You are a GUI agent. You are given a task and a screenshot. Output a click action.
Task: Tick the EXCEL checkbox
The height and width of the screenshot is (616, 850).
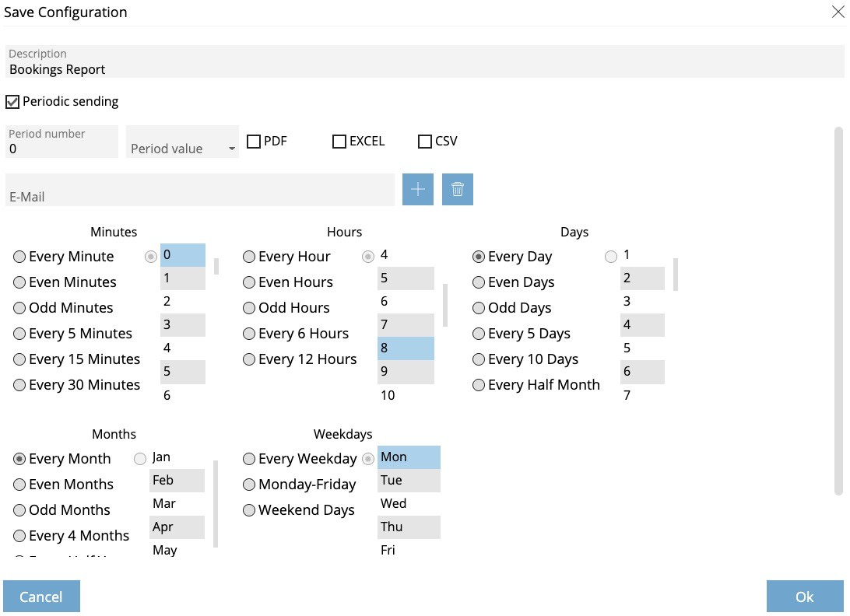pyautogui.click(x=339, y=142)
